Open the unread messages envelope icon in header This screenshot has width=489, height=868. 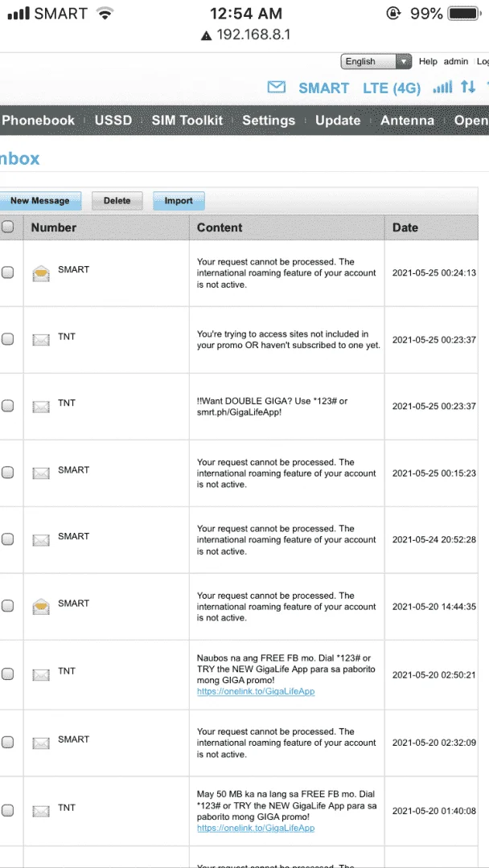tap(277, 87)
